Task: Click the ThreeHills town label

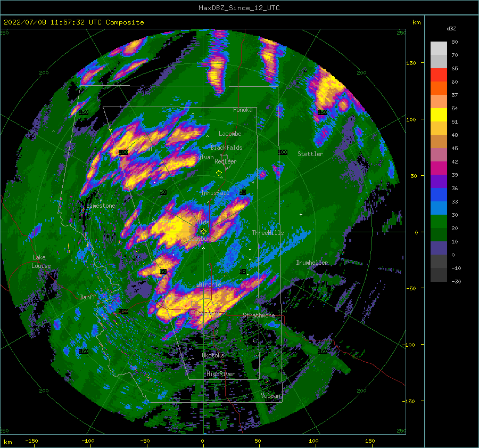Action: (x=268, y=233)
